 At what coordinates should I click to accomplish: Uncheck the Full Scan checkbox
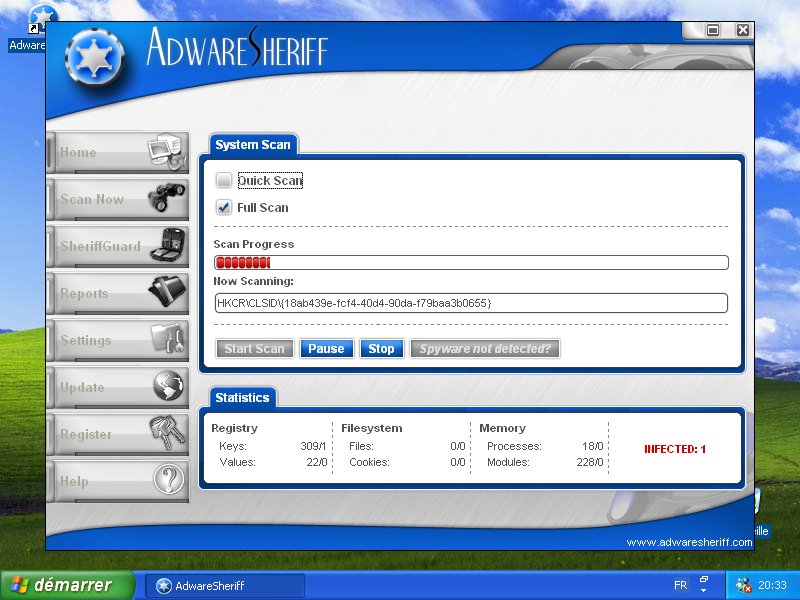pyautogui.click(x=224, y=207)
